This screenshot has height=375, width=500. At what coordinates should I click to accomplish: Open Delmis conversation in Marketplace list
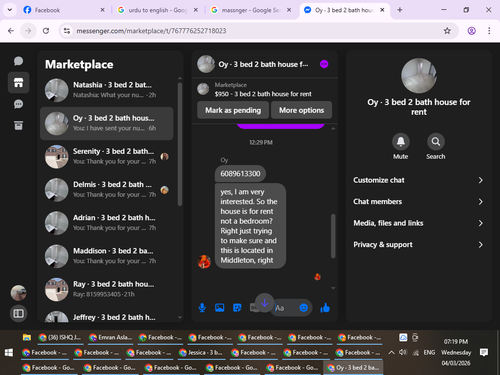[107, 190]
